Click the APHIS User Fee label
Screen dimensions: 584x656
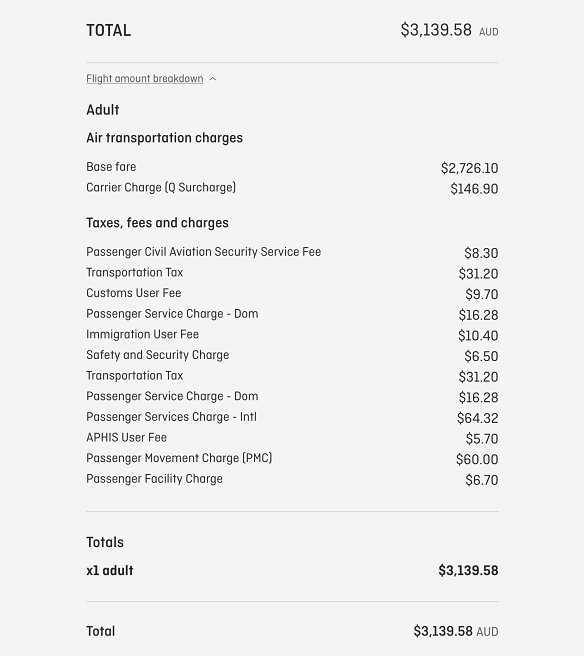[x=126, y=438]
